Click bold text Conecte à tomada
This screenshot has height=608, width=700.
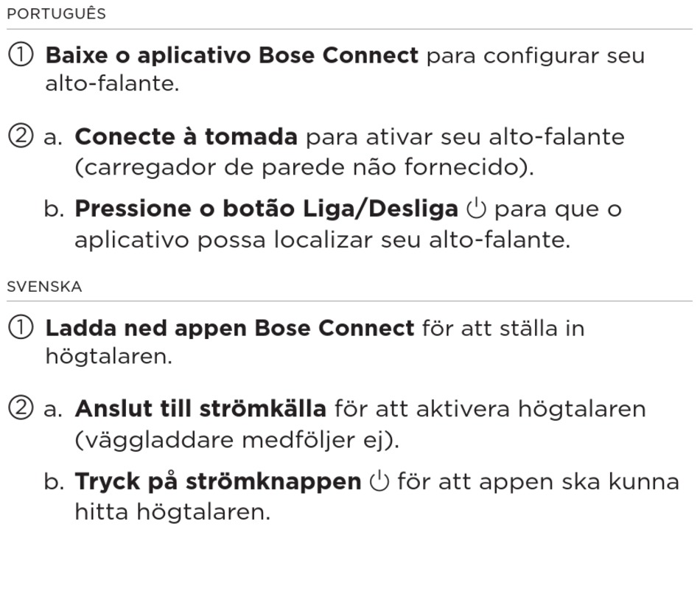(186, 136)
